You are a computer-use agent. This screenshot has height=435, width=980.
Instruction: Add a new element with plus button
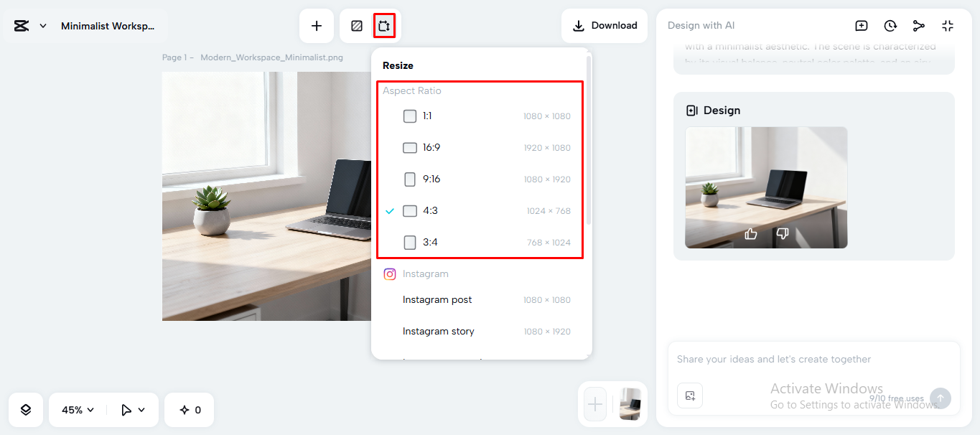[317, 26]
